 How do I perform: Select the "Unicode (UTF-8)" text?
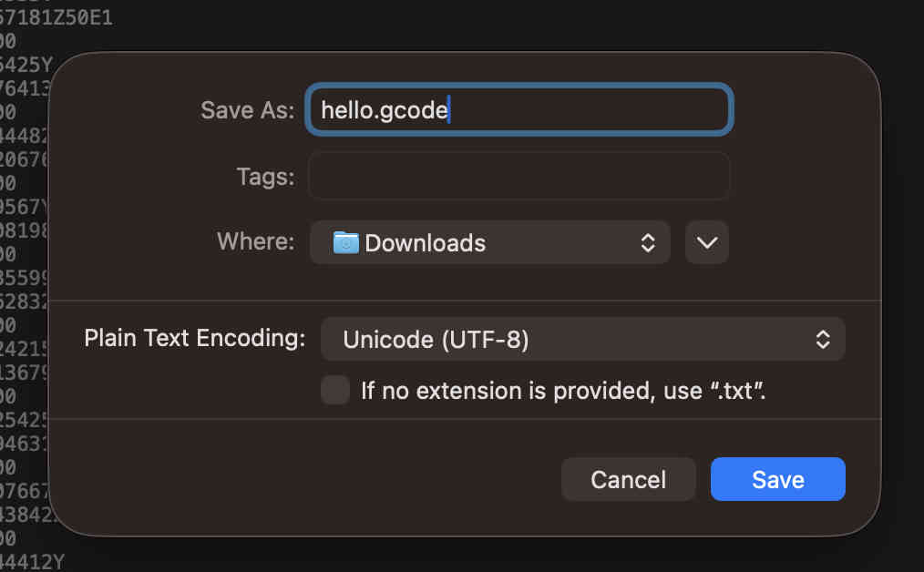point(436,340)
